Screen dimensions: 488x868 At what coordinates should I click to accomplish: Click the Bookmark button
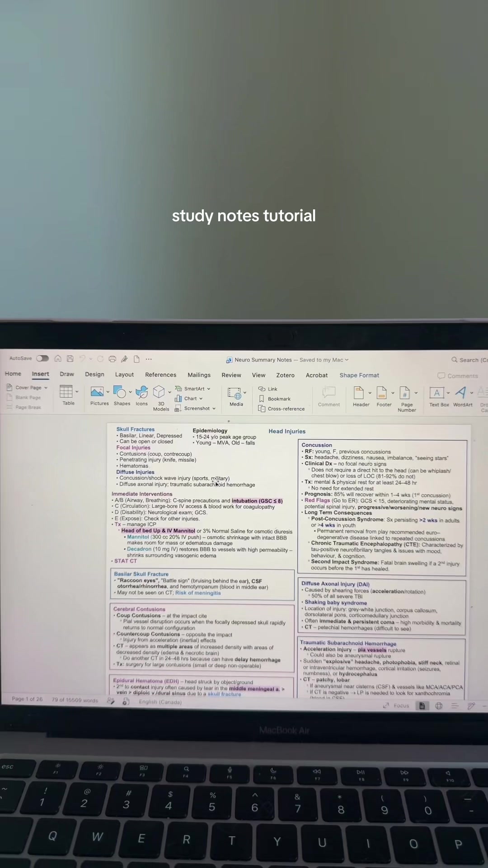275,399
